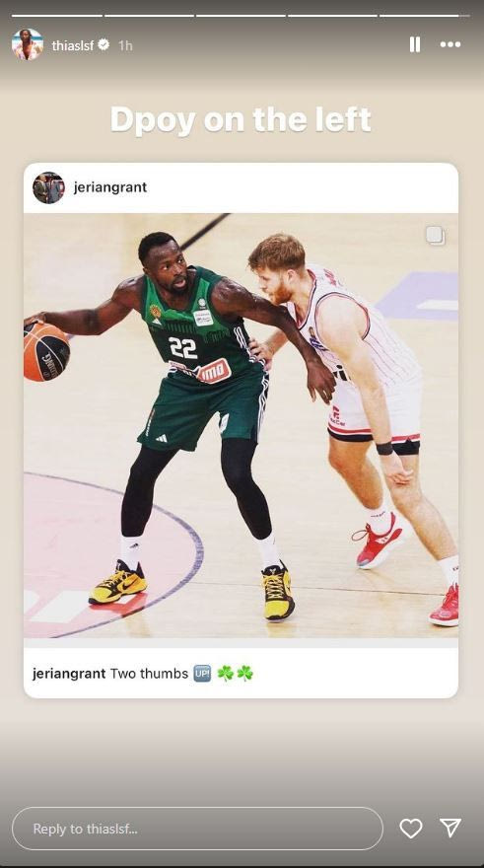The width and height of the screenshot is (484, 868).
Task: Tap the multi-photo carousel icon on the post
Action: point(436,236)
